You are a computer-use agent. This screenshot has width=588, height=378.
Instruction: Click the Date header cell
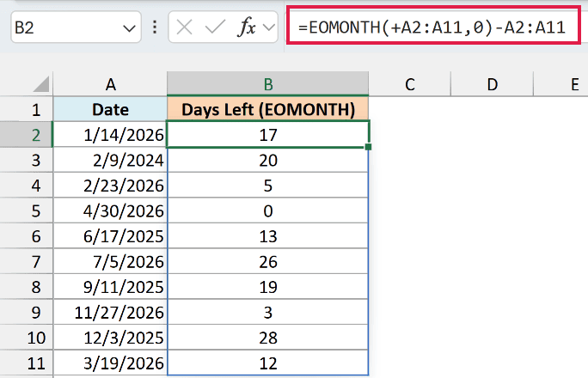(110, 109)
